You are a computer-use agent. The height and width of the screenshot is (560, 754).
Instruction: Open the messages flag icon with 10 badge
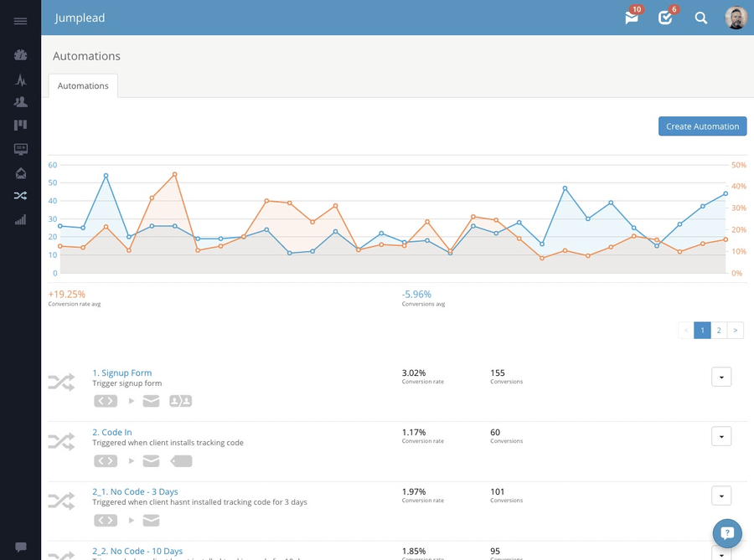(632, 18)
